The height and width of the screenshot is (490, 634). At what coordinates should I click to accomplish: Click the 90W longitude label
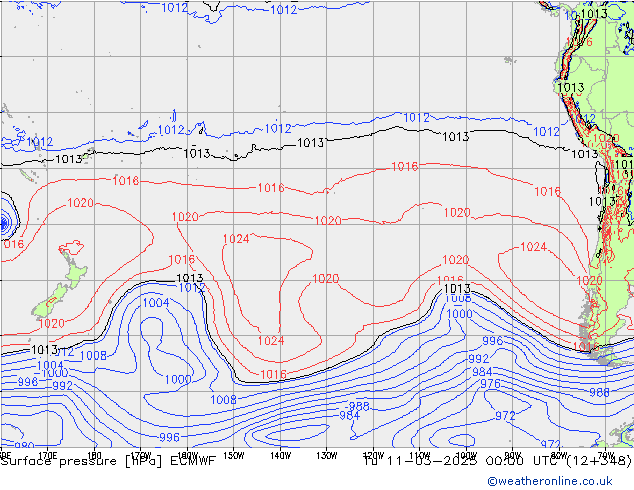point(513,456)
